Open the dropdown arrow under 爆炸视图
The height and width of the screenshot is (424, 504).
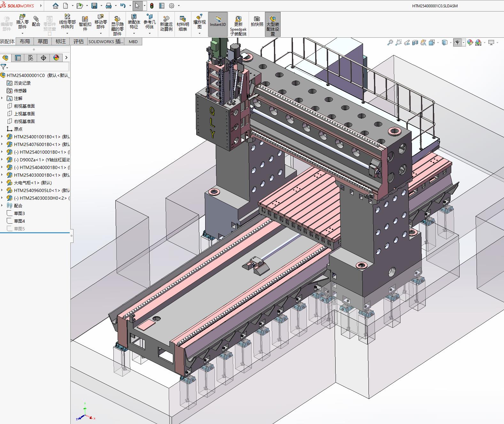pyautogui.click(x=199, y=34)
